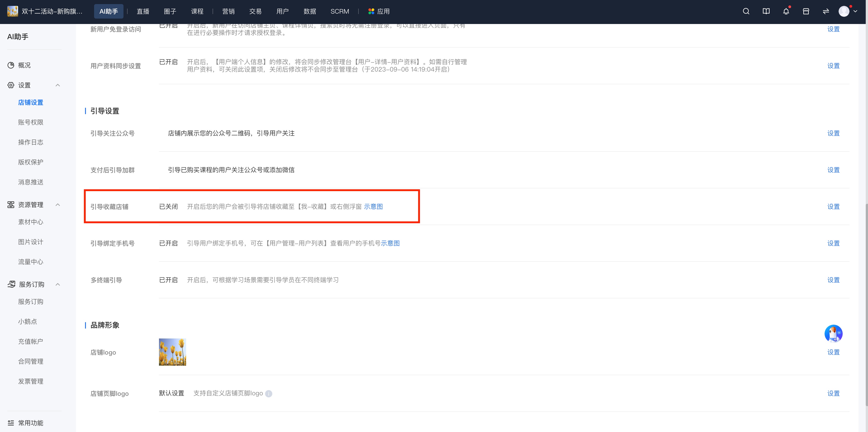Open the notifications bell
Viewport: 868px width, 432px height.
click(x=786, y=11)
